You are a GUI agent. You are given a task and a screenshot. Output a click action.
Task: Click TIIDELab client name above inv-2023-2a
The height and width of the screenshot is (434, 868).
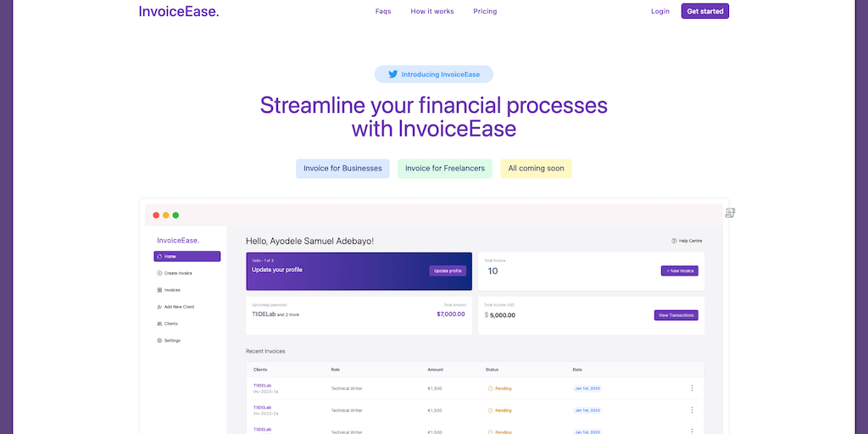[263, 407]
